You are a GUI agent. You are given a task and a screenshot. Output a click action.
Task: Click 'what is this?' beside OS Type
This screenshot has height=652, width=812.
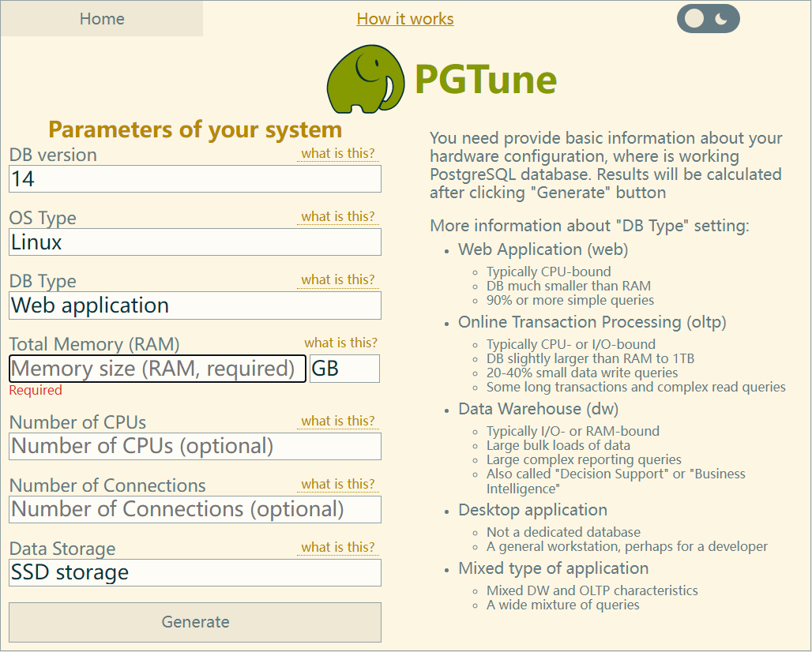[x=338, y=217]
